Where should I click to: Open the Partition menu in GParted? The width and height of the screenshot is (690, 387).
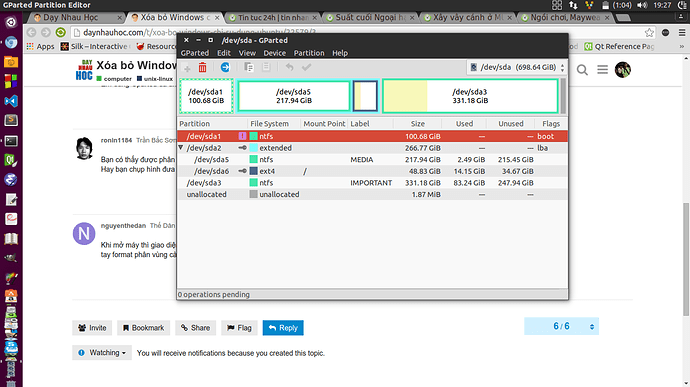coord(309,53)
